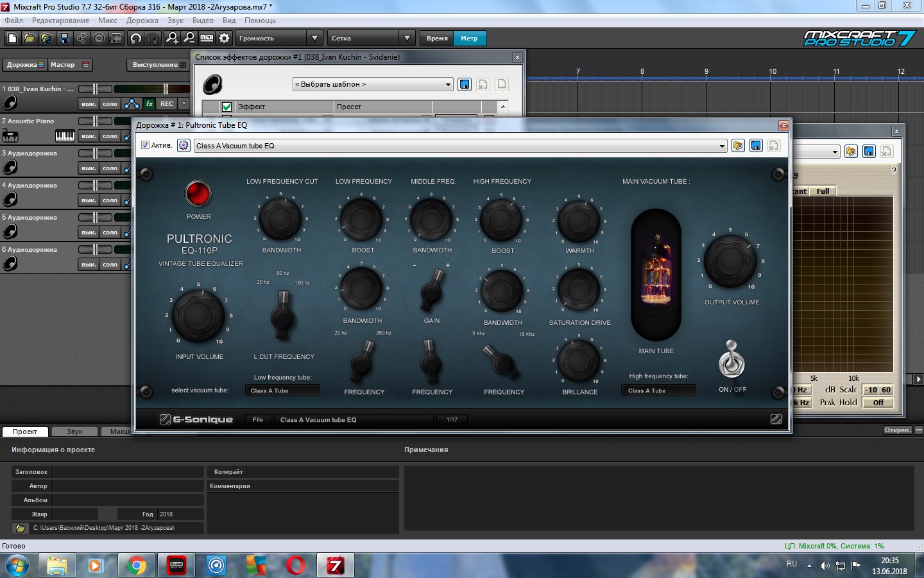This screenshot has width=924, height=578.
Task: Click Full tab in background analyzer window
Action: point(823,191)
